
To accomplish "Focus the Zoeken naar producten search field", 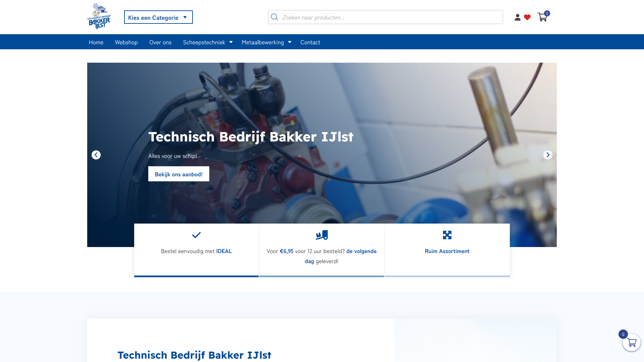I will click(385, 17).
